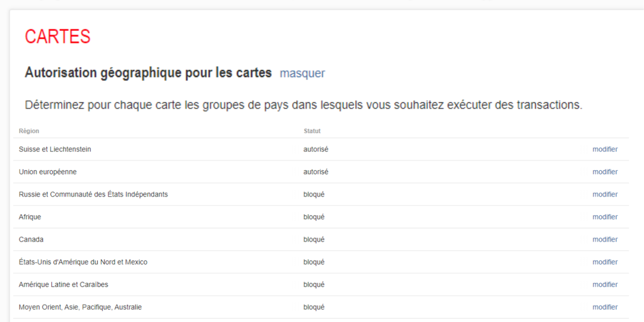This screenshot has width=644, height=322.
Task: Select the Amérique Latine et Caraïbes label
Action: pos(64,284)
